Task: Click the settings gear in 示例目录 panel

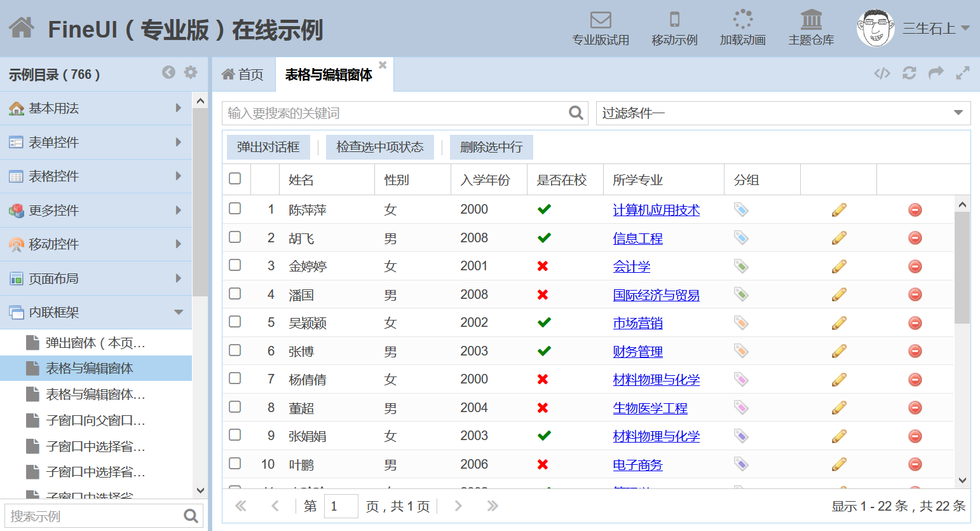Action: point(191,72)
